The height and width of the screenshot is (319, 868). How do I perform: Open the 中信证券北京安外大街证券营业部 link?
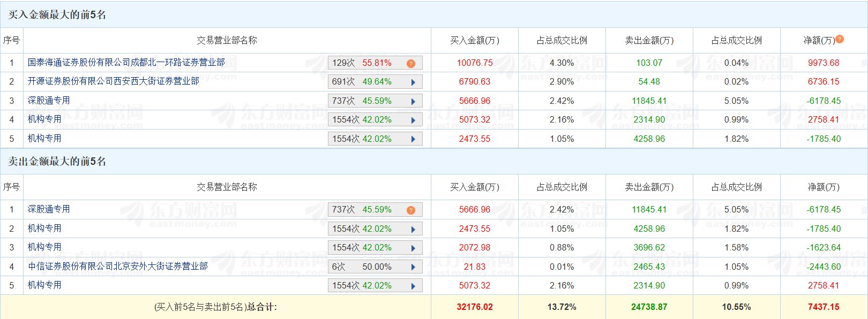(x=117, y=267)
